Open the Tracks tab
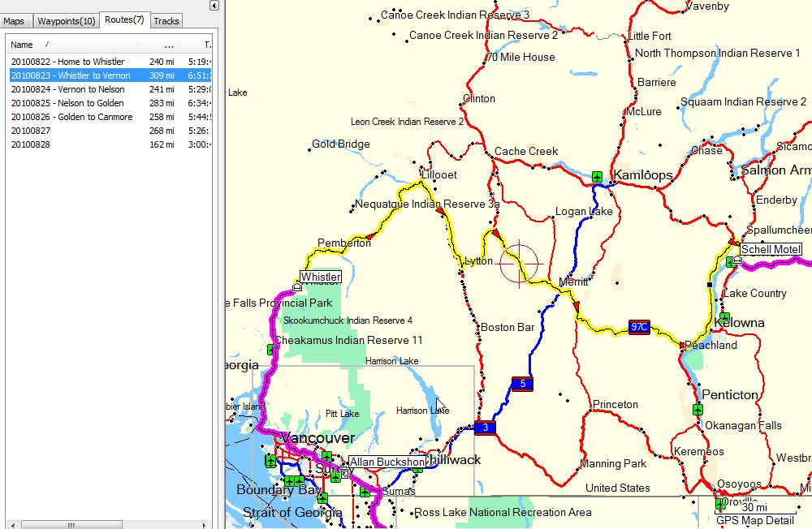Image resolution: width=812 pixels, height=529 pixels. 166,21
